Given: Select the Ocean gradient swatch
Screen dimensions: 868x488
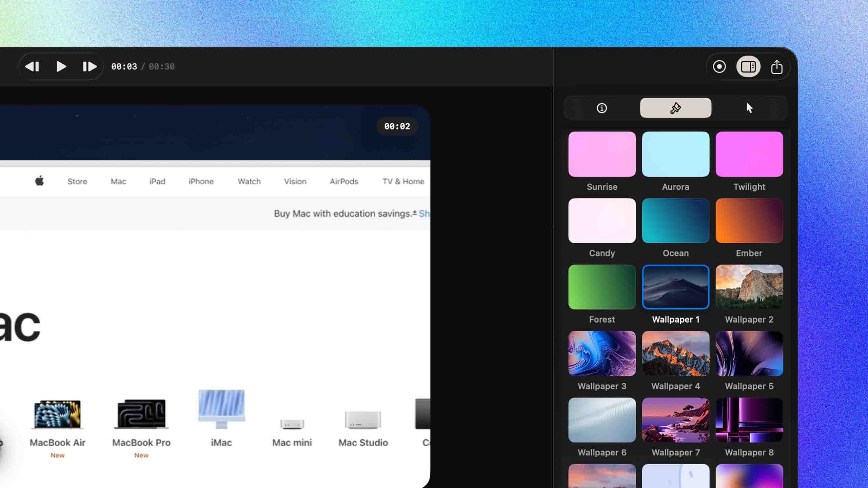Looking at the screenshot, I should [x=675, y=221].
